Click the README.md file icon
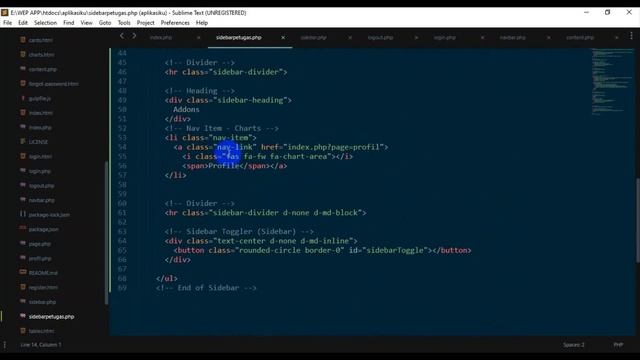 (23, 272)
